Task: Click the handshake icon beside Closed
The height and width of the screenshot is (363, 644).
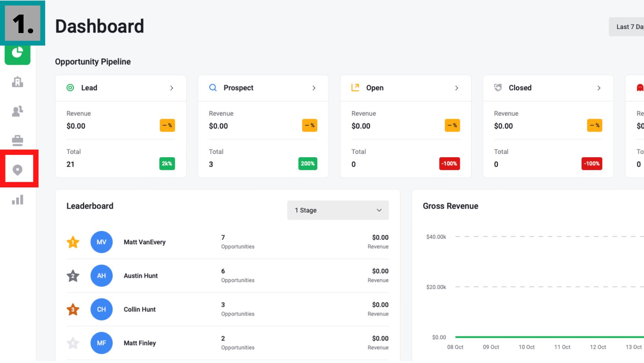Action: point(498,88)
